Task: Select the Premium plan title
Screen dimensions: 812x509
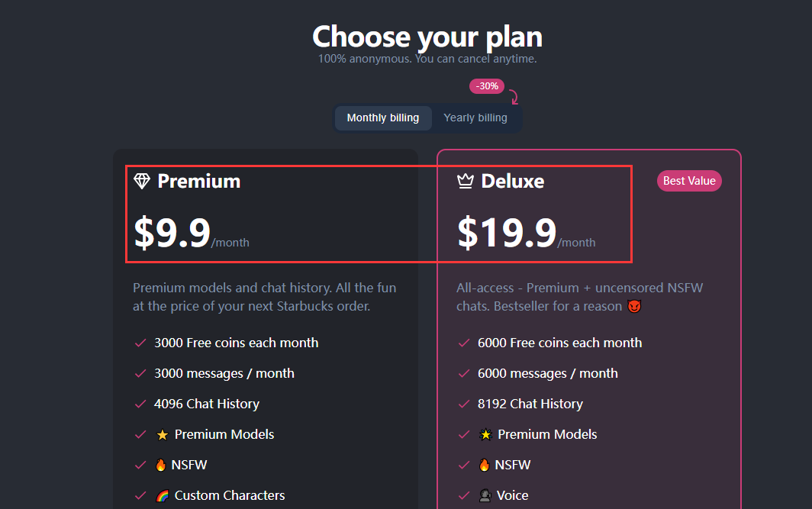Action: click(199, 181)
